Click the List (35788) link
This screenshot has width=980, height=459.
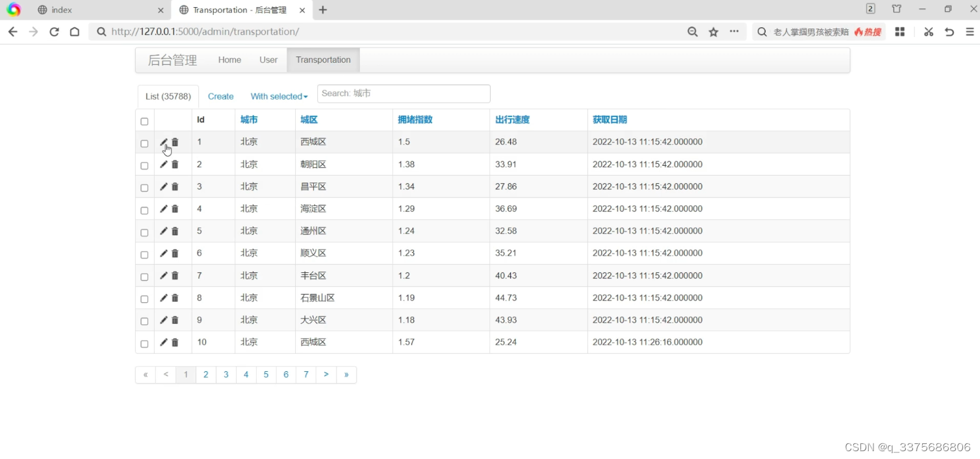click(x=168, y=96)
